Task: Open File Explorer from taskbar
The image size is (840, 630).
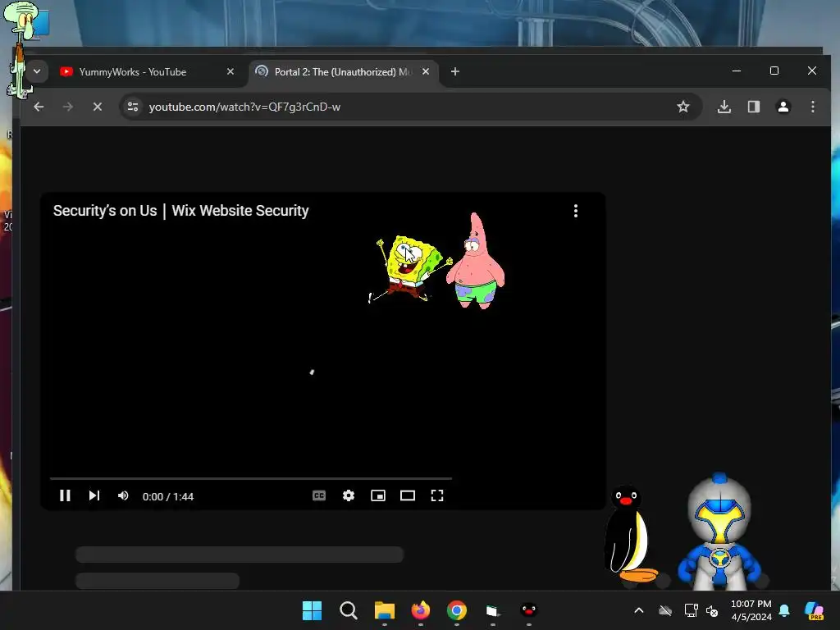Action: tap(384, 610)
